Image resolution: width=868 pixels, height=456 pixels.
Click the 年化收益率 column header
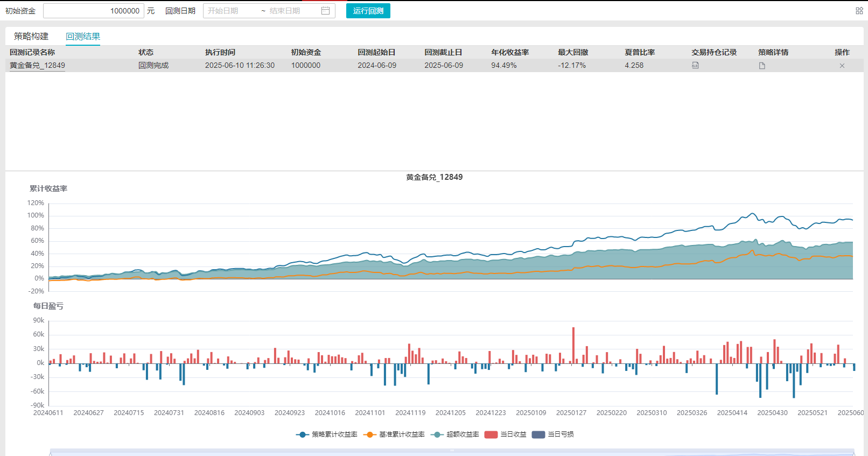tap(510, 52)
